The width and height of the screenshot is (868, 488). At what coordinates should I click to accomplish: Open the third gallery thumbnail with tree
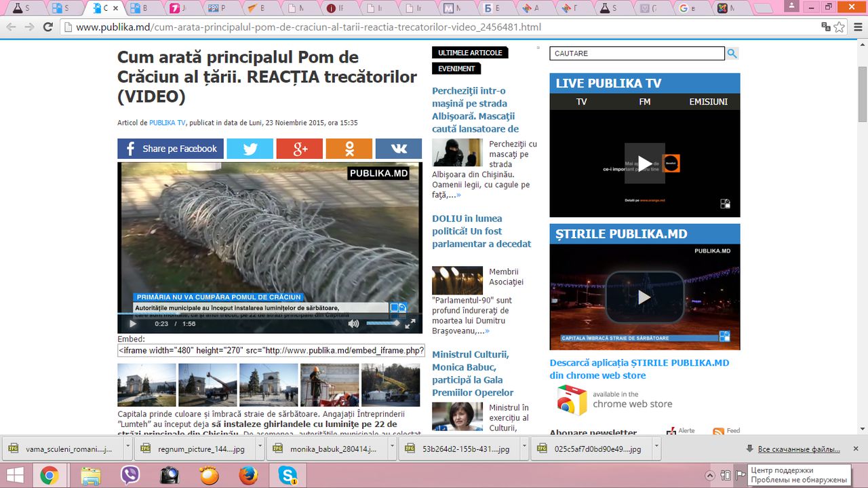(x=269, y=385)
